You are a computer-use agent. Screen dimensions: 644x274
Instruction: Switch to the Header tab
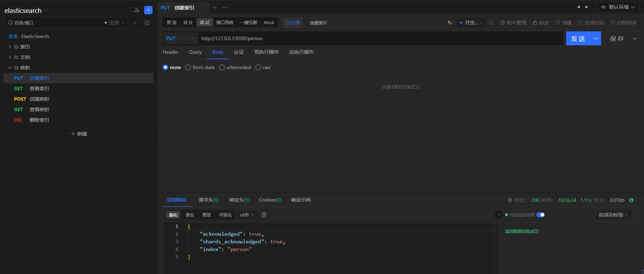(170, 52)
